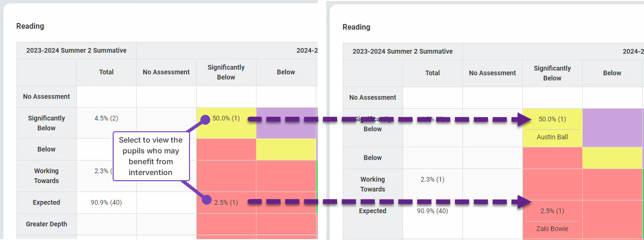Click the 50.0% (1) cell in left table
Screen dimensions: 644x240
226,119
